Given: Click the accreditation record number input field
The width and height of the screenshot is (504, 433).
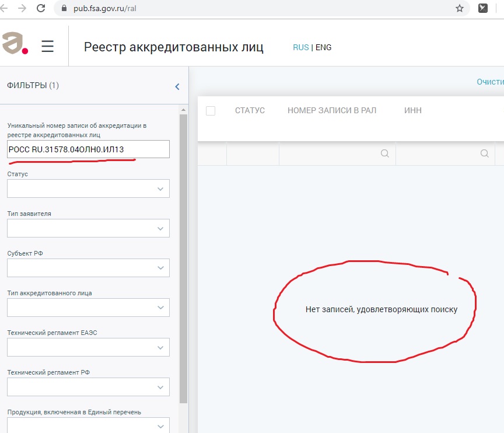Looking at the screenshot, I should coord(89,149).
